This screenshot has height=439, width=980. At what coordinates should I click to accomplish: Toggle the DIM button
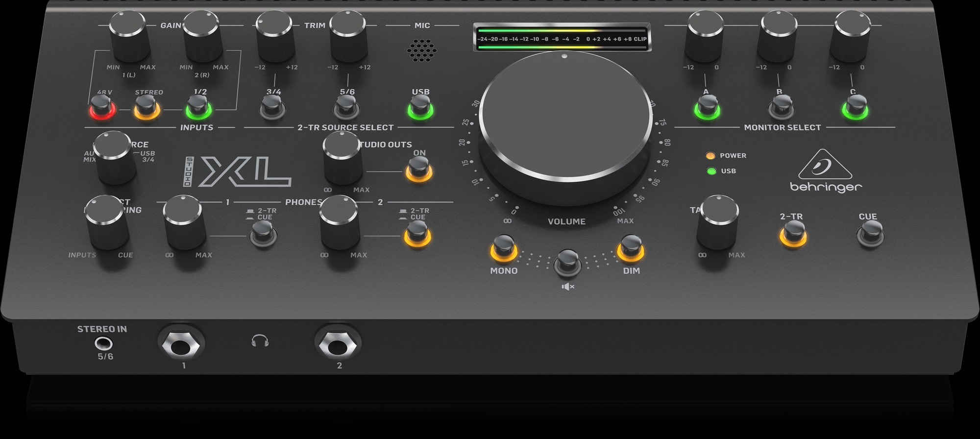pyautogui.click(x=630, y=249)
